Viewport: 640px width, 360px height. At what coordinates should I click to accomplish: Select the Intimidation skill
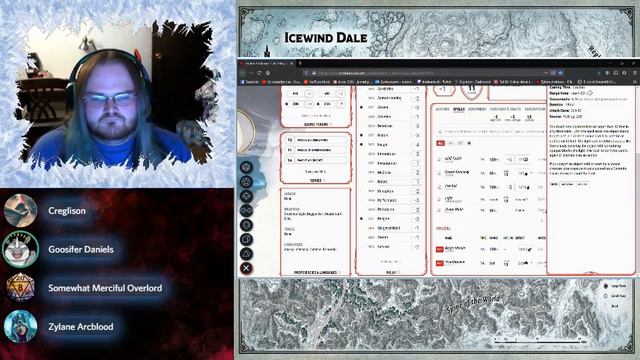pyautogui.click(x=387, y=154)
